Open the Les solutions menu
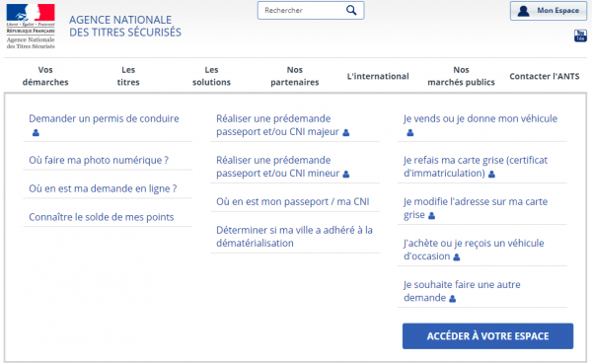This screenshot has height=364, width=592. pos(211,76)
